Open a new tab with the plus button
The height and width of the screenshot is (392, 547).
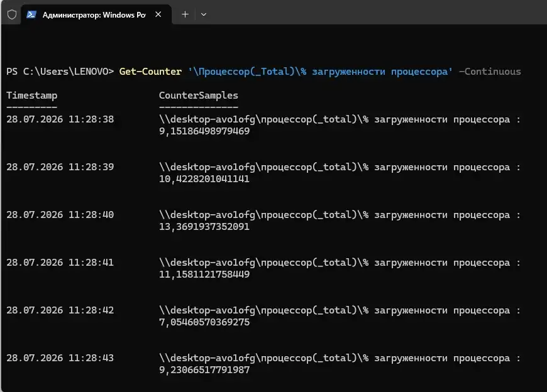click(x=185, y=14)
